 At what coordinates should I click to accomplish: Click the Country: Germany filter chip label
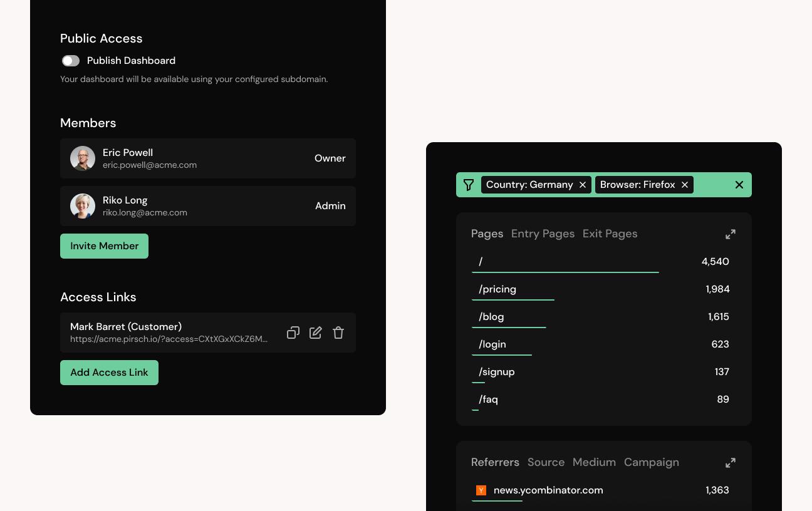[529, 185]
